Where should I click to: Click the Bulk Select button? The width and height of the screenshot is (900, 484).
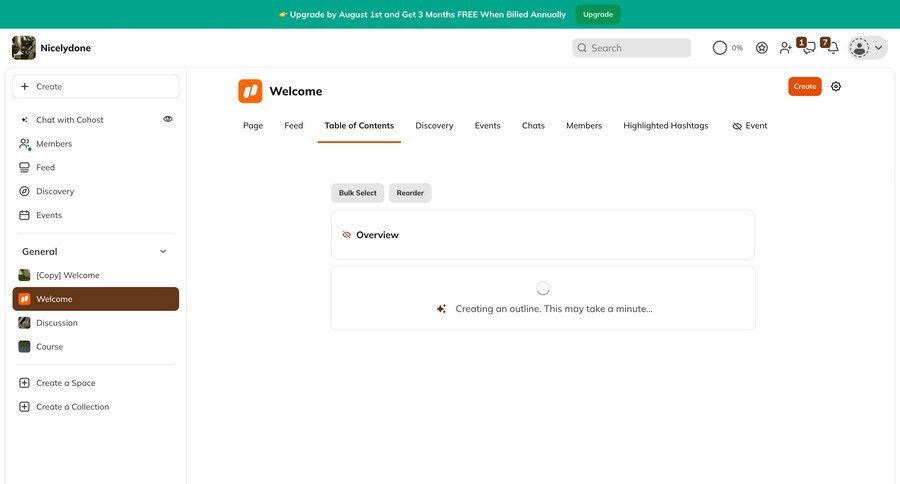point(358,193)
